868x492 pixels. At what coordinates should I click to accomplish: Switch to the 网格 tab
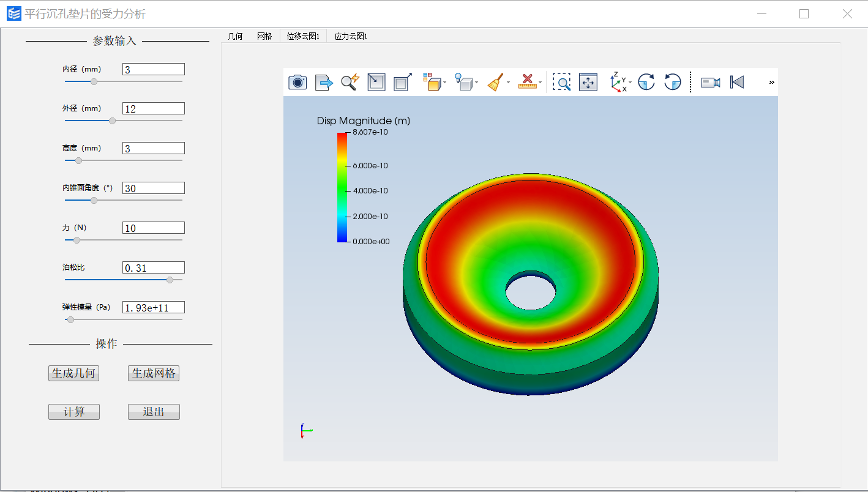(264, 36)
